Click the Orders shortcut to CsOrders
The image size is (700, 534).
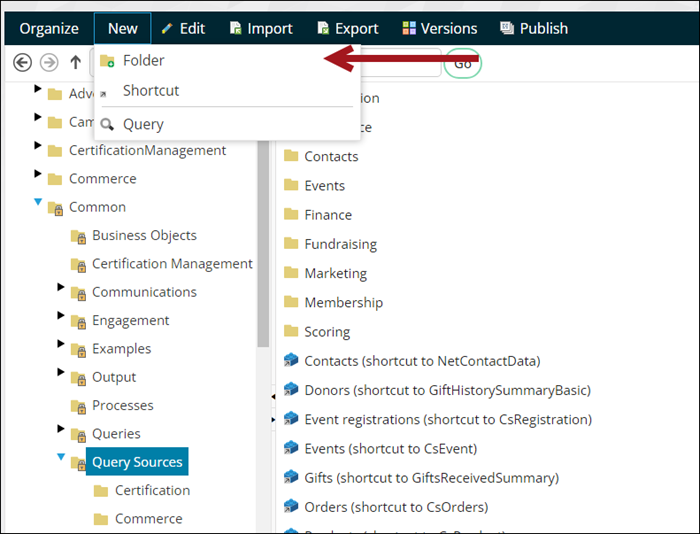click(396, 507)
